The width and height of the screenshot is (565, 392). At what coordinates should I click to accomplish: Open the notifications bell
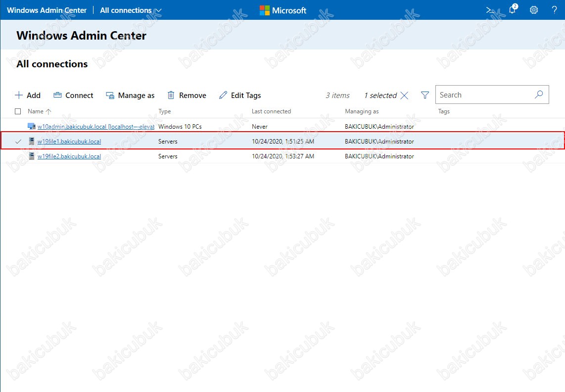tap(513, 9)
